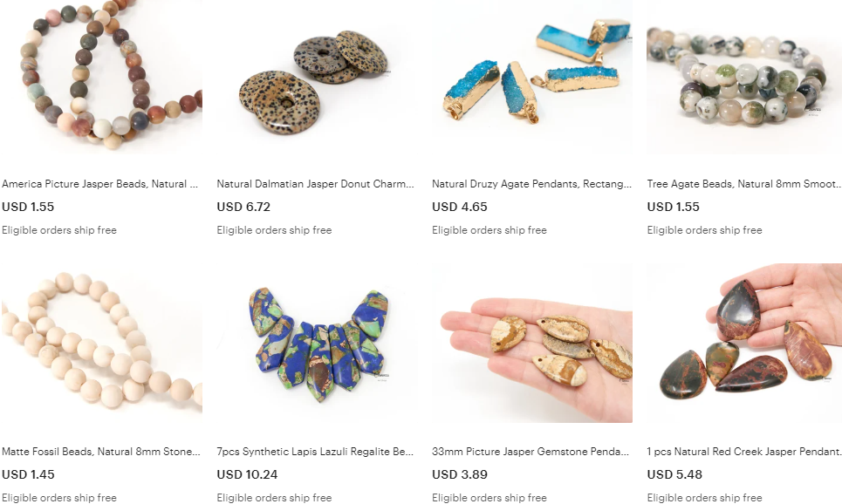Select the USD 6.72 price
This screenshot has width=842, height=504.
(x=243, y=207)
